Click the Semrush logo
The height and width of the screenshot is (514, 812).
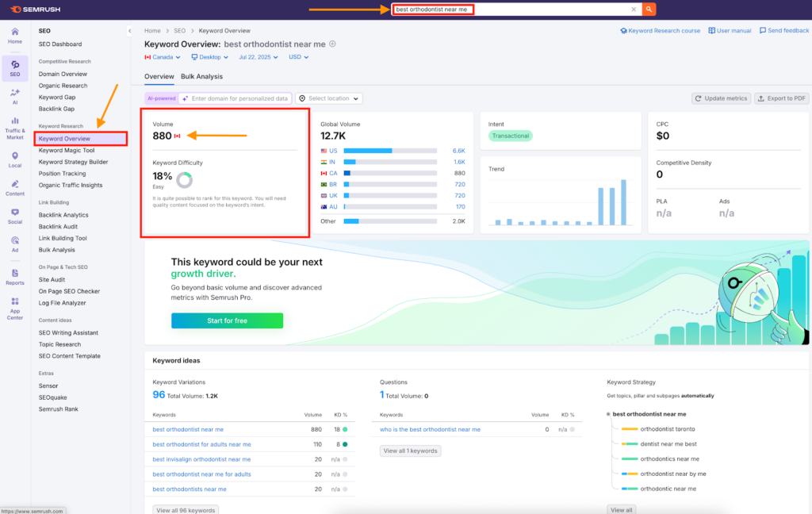pyautogui.click(x=35, y=10)
